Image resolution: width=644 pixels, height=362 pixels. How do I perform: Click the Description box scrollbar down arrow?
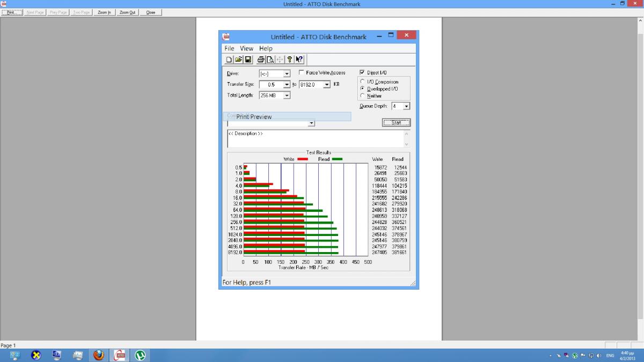tap(406, 144)
